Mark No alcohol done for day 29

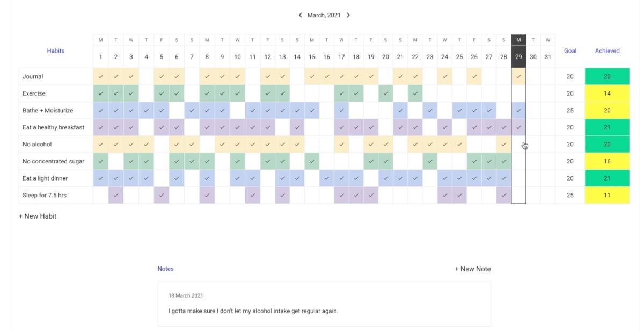[x=518, y=145]
